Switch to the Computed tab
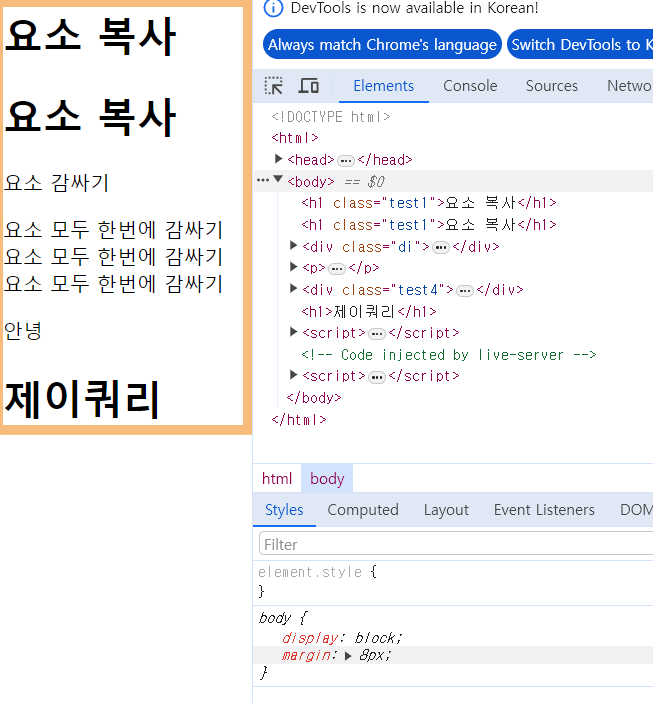653x703 pixels. click(363, 510)
